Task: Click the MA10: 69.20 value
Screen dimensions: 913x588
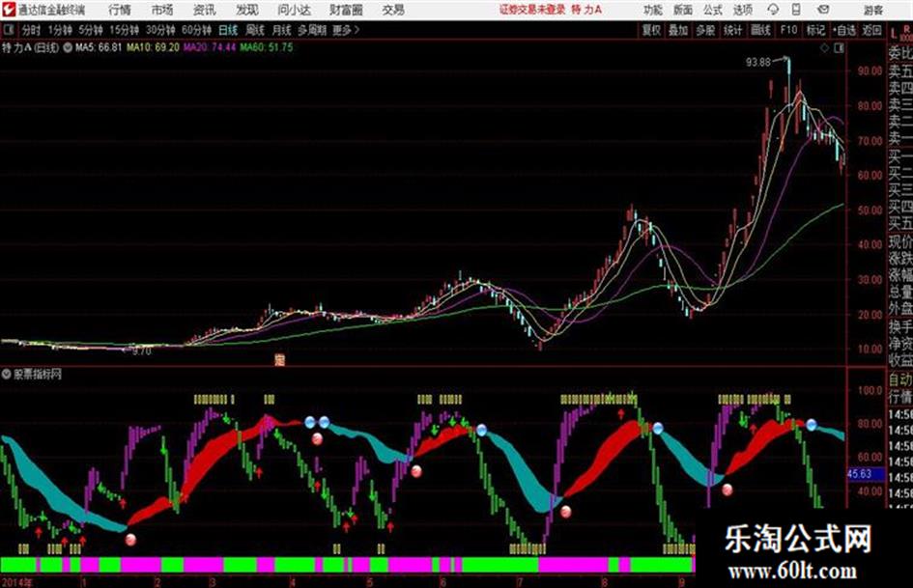Action: pos(154,47)
